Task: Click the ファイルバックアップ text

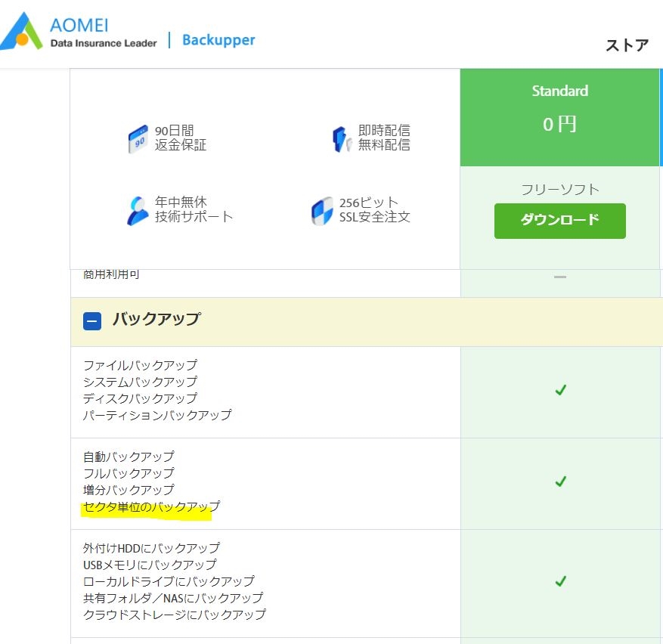Action: tap(141, 365)
